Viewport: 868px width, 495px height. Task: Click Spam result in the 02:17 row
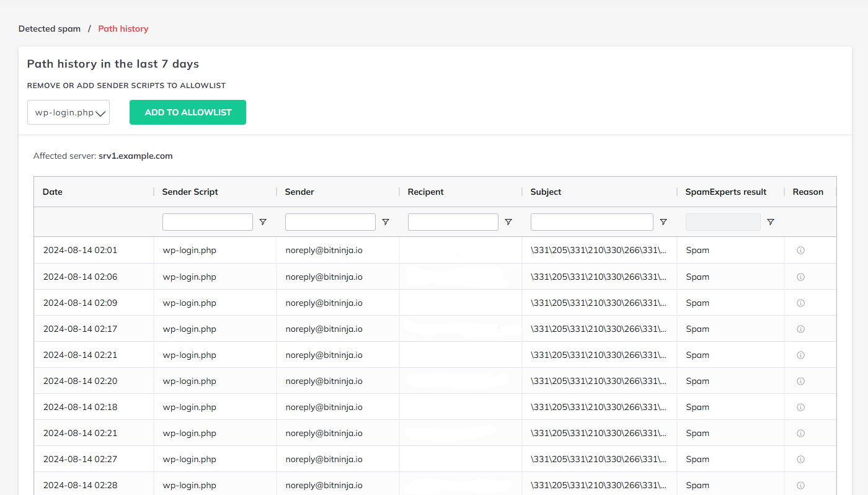click(697, 329)
